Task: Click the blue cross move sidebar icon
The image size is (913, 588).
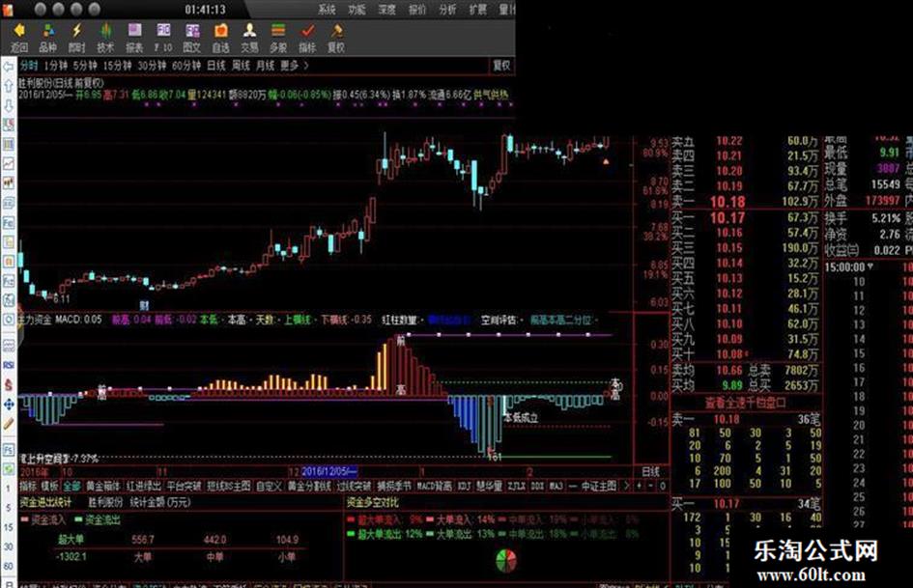Action: pos(8,404)
